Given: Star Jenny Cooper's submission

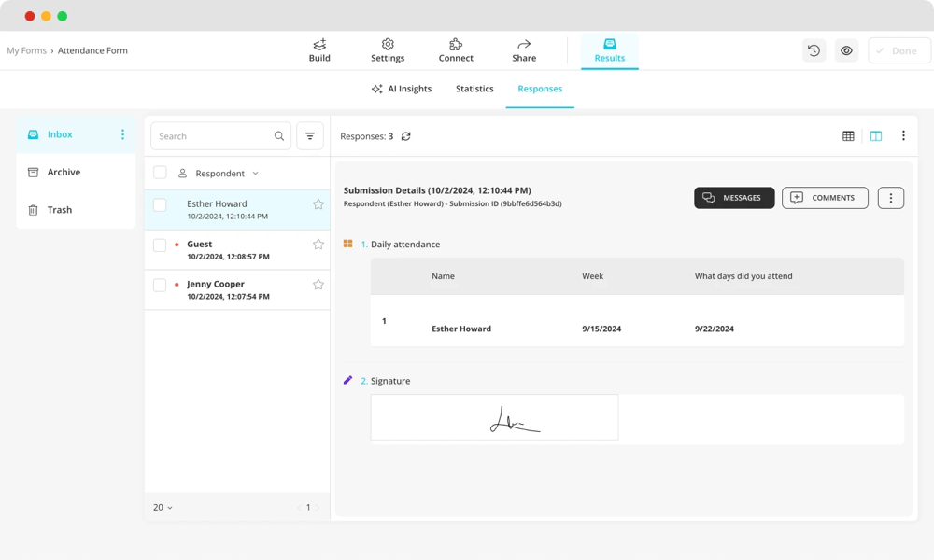Looking at the screenshot, I should [x=318, y=285].
